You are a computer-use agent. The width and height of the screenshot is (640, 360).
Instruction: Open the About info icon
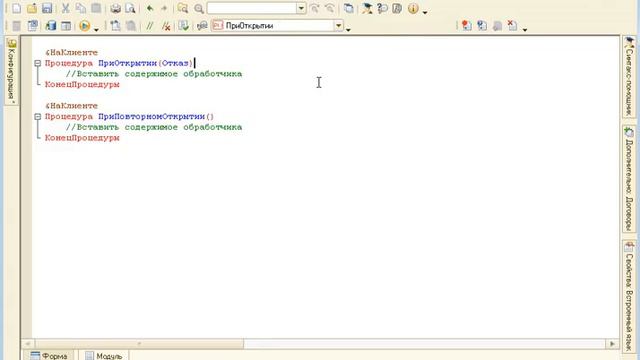(413, 8)
